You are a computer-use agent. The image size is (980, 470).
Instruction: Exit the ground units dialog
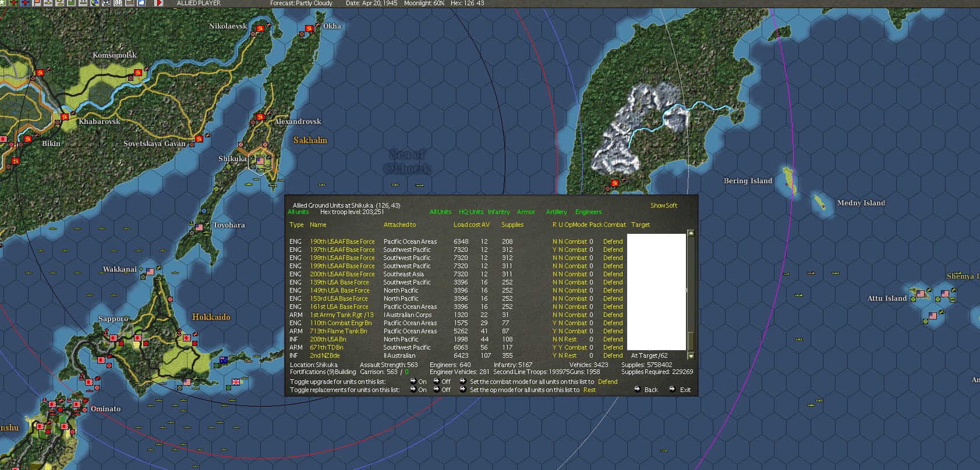[x=680, y=390]
